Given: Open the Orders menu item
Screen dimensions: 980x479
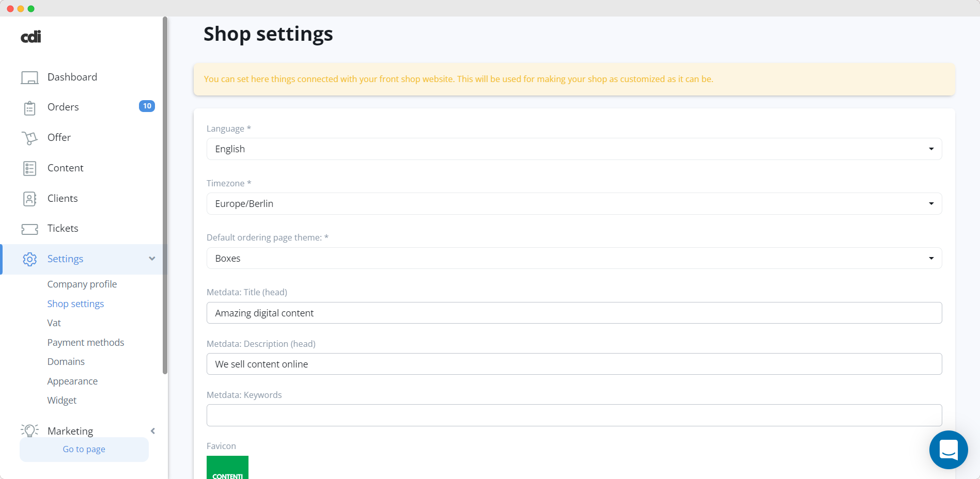Looking at the screenshot, I should 63,107.
